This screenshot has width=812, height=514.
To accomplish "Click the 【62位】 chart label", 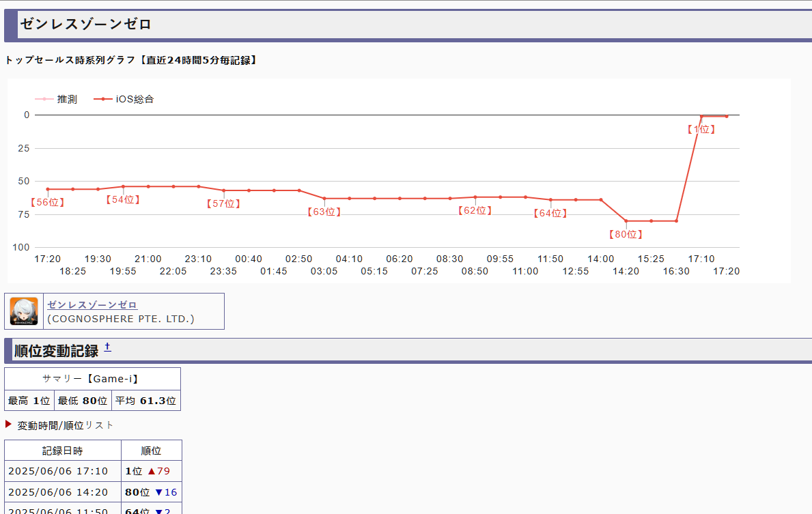I will coord(475,211).
